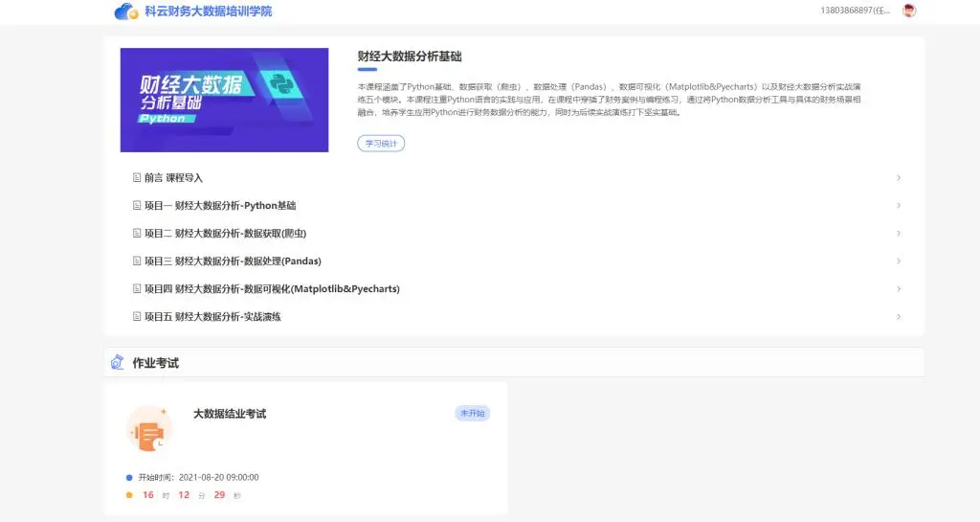Click the cloud logo icon in header
The image size is (980, 522).
(124, 11)
